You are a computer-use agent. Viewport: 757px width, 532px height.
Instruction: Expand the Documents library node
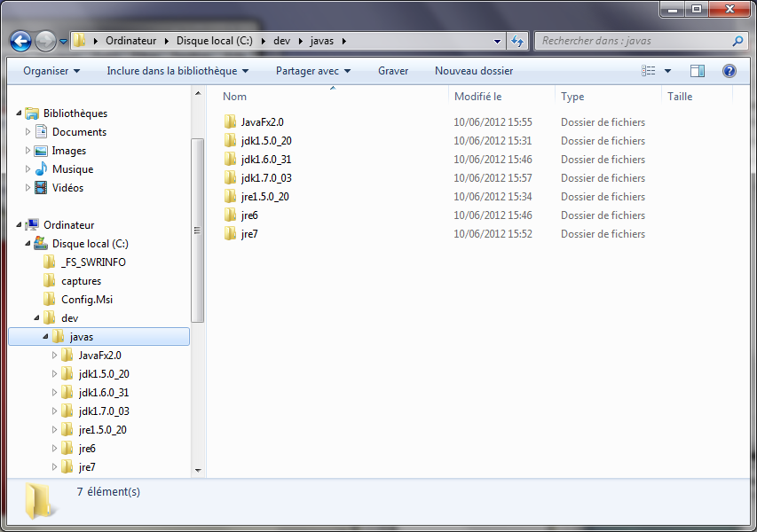click(x=28, y=132)
